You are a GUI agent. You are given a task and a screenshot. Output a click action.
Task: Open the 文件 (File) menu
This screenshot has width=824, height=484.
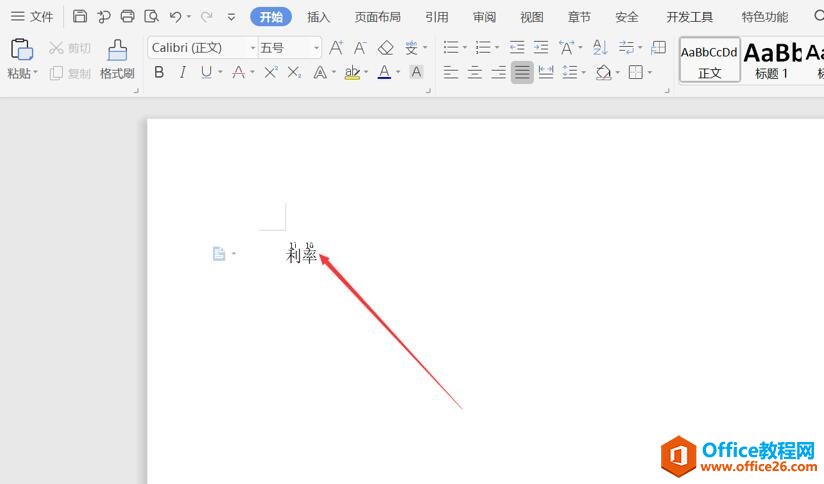(32, 17)
